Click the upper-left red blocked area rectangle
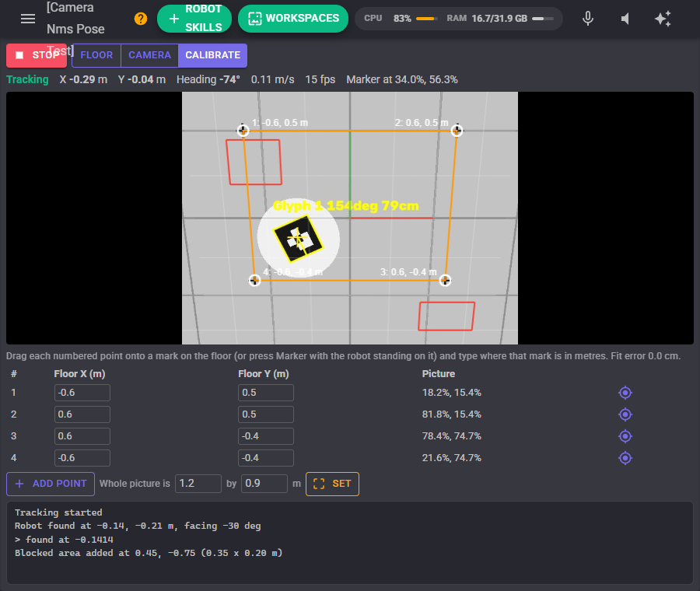The image size is (700, 591). (x=254, y=162)
